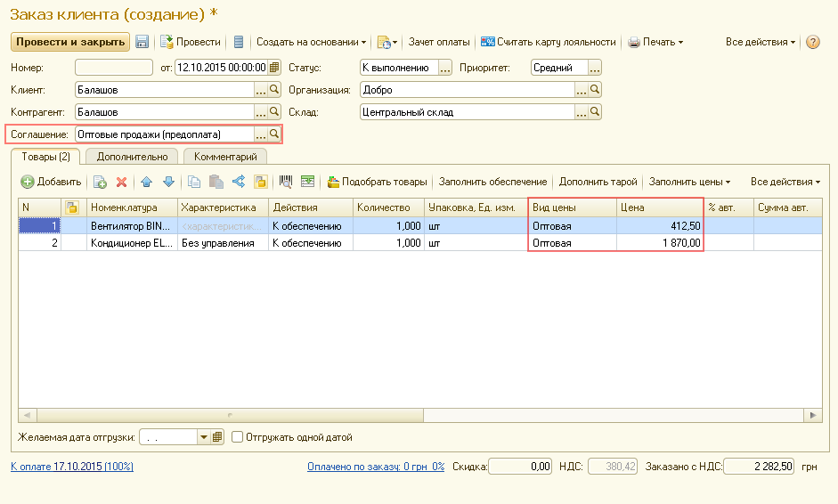This screenshot has width=838, height=504.
Task: Toggle 'Отгружать одной датой' checkbox
Action: (238, 437)
